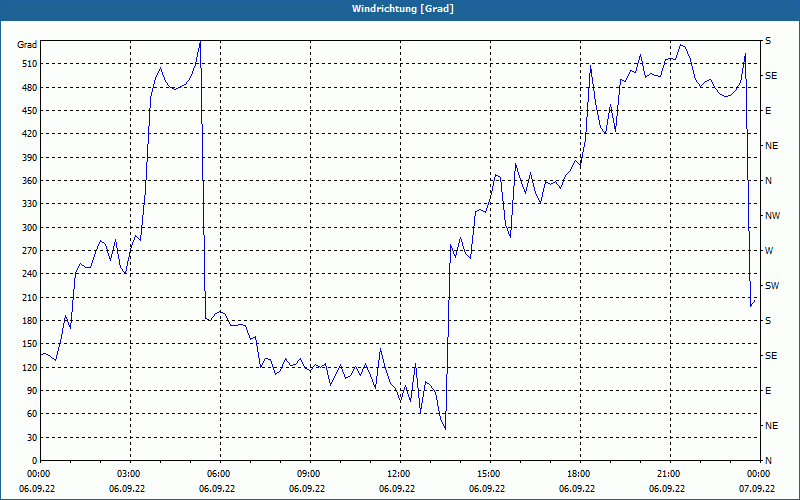This screenshot has width=800, height=500.
Task: Select the 330 y-axis value
Action: 30,204
